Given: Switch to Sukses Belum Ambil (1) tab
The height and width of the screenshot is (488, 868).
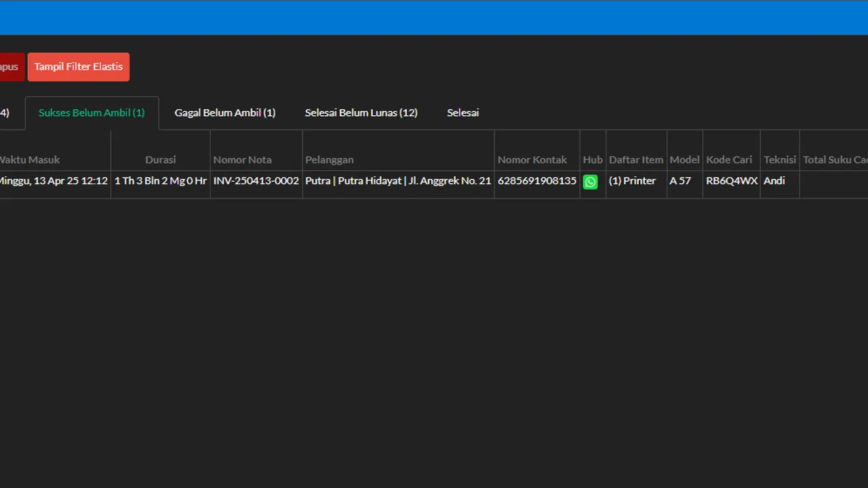Looking at the screenshot, I should pos(92,113).
